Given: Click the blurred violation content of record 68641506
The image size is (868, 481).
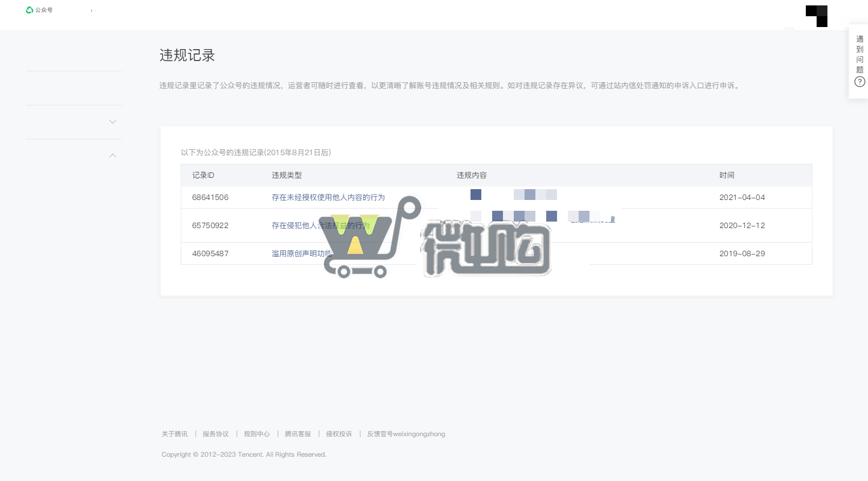Looking at the screenshot, I should point(514,195).
